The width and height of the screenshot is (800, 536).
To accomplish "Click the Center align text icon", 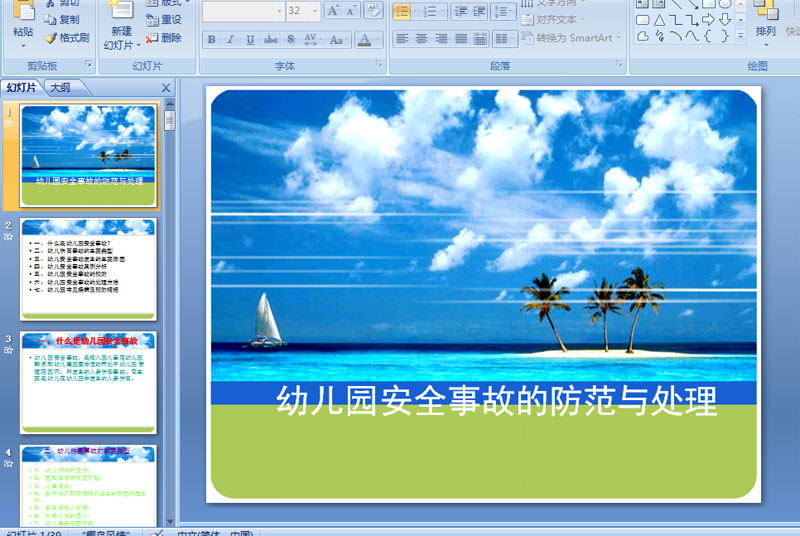I will click(421, 39).
